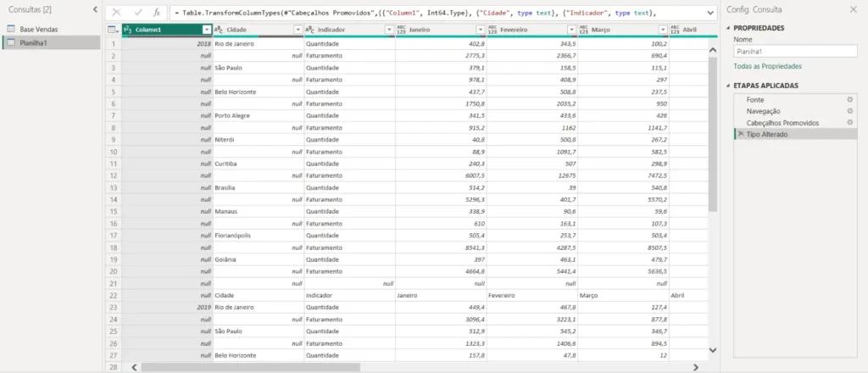Screen dimensions: 868x373
Task: Click the Curitiba cell
Action: (x=259, y=164)
